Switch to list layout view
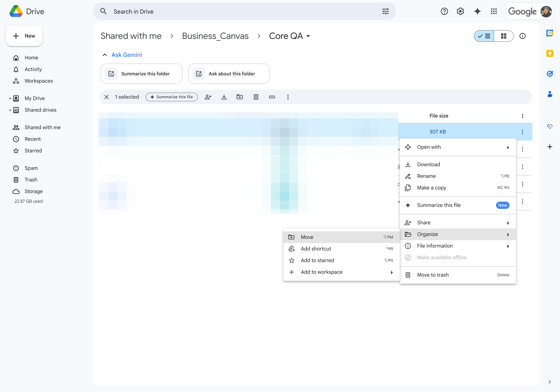 coord(484,36)
